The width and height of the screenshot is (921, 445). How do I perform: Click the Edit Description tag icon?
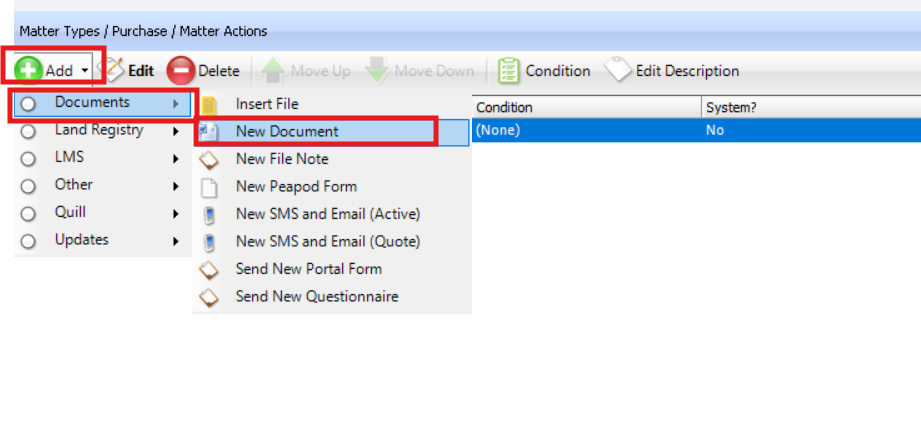(x=619, y=71)
